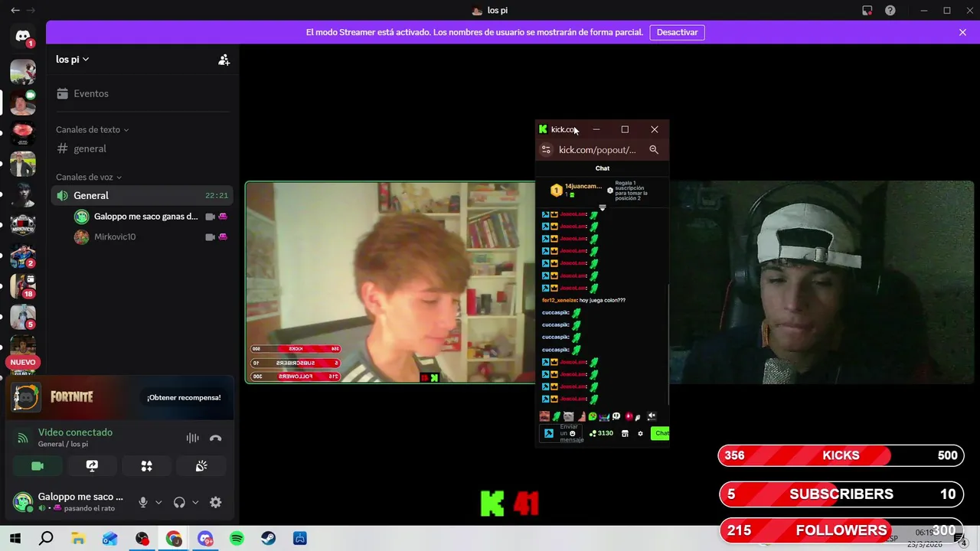
Task: Open the 3130 channel points
Action: pos(601,433)
